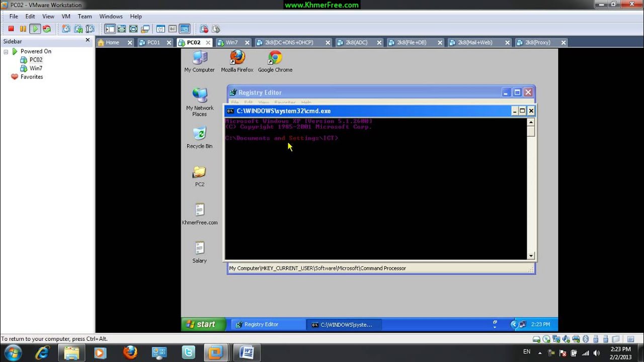The height and width of the screenshot is (362, 644).
Task: Enter Unity mode from toolbar
Action: 145,29
